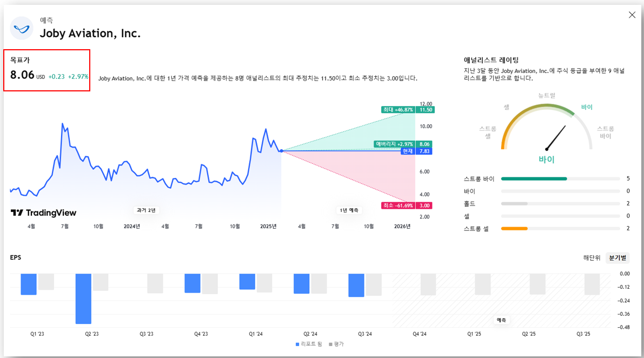The height and width of the screenshot is (358, 644).
Task: Click the Joby Aviation logo icon
Action: click(21, 28)
